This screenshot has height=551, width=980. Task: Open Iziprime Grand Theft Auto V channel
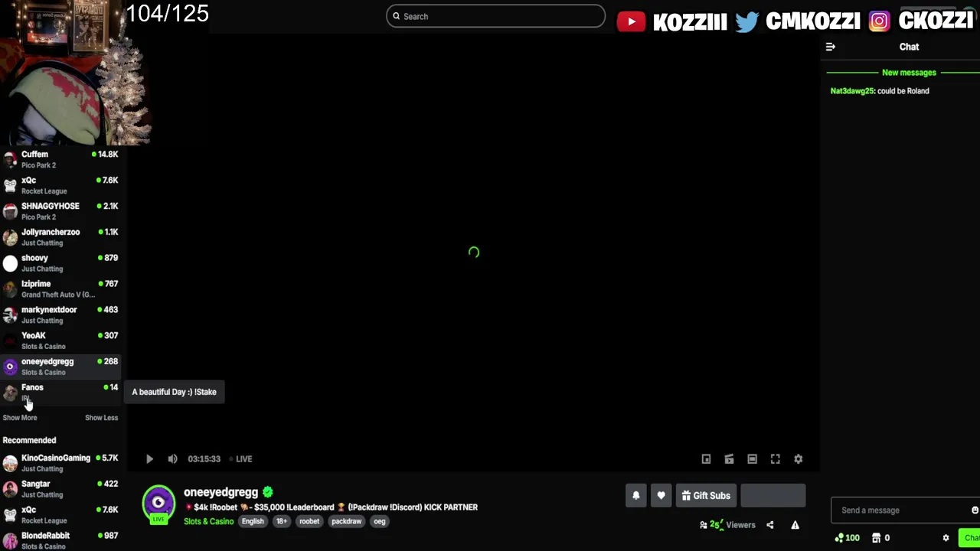tap(61, 289)
